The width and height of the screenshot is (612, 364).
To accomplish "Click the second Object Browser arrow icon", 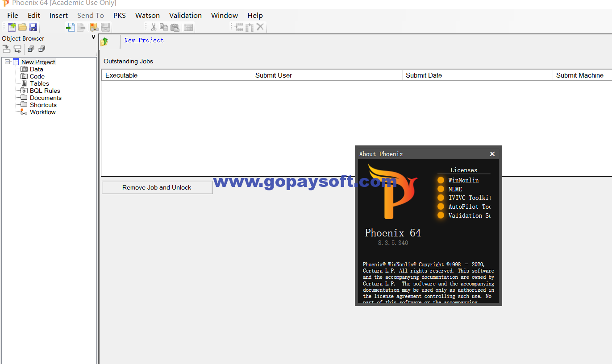I will (x=17, y=49).
